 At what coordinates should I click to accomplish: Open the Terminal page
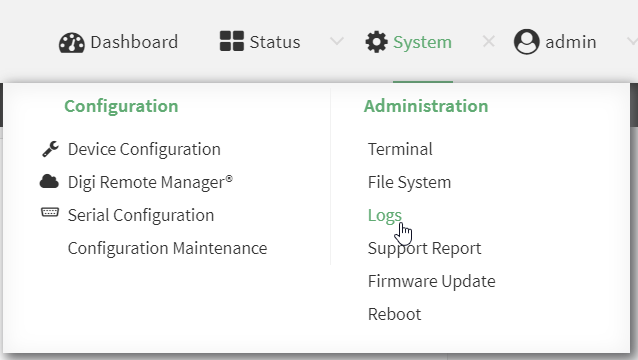point(400,149)
